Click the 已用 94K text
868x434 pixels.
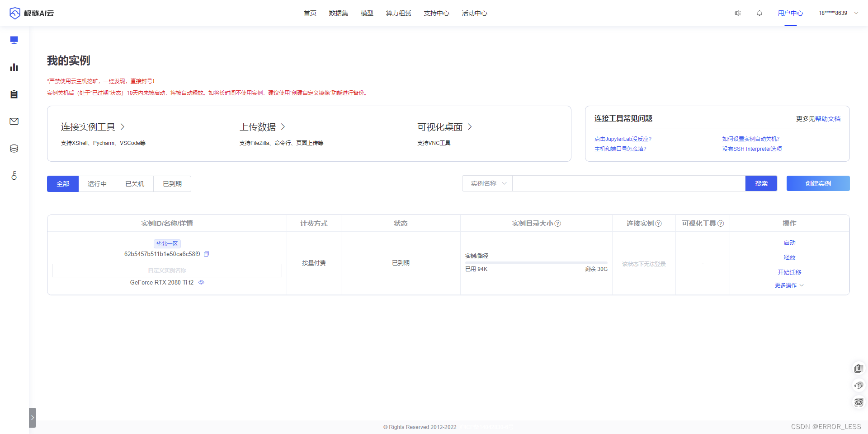476,269
